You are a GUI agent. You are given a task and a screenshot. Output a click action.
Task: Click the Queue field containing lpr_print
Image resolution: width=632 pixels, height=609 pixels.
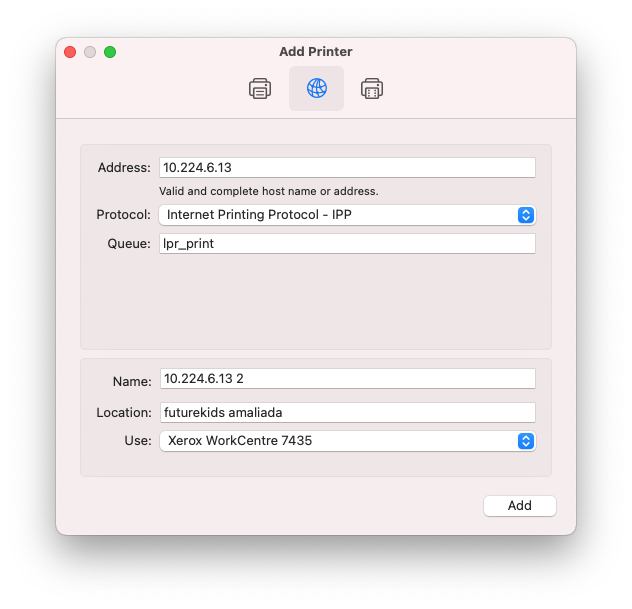[x=347, y=244]
